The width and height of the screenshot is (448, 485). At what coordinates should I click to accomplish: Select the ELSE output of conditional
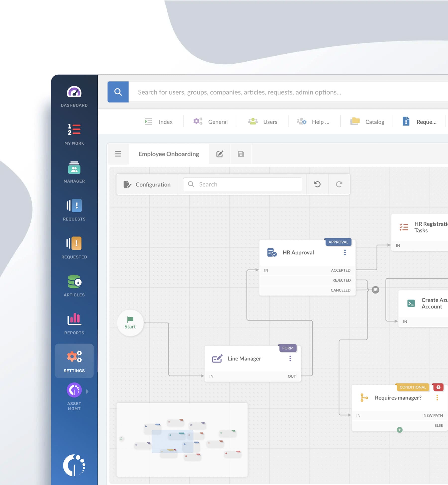coord(439,425)
